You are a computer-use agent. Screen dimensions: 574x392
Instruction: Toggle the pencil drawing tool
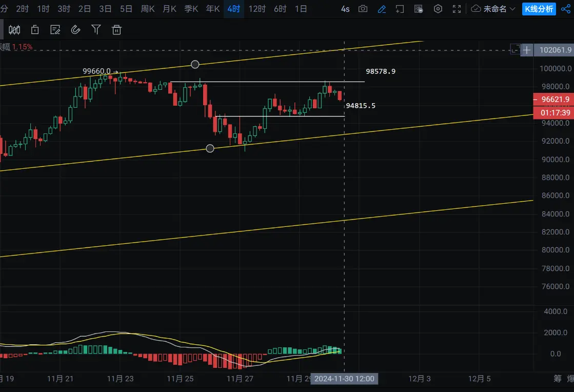coord(382,9)
